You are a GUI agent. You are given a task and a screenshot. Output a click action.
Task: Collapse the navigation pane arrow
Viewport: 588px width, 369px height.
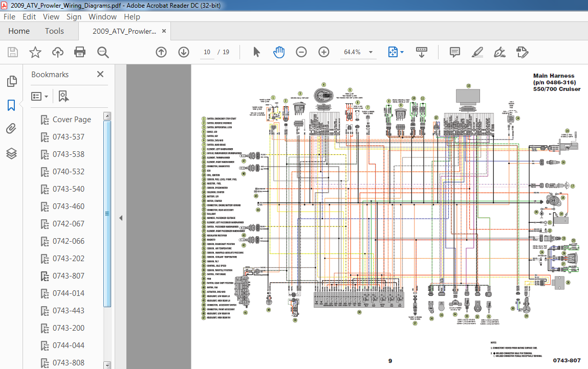121,218
